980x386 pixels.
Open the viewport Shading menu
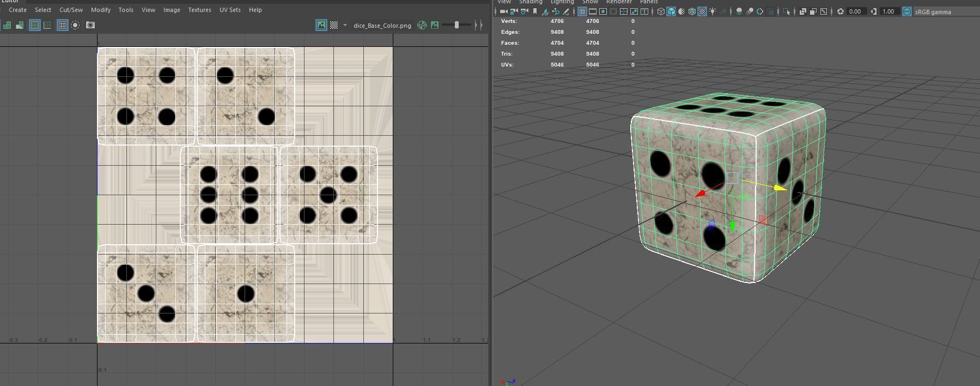[x=531, y=2]
